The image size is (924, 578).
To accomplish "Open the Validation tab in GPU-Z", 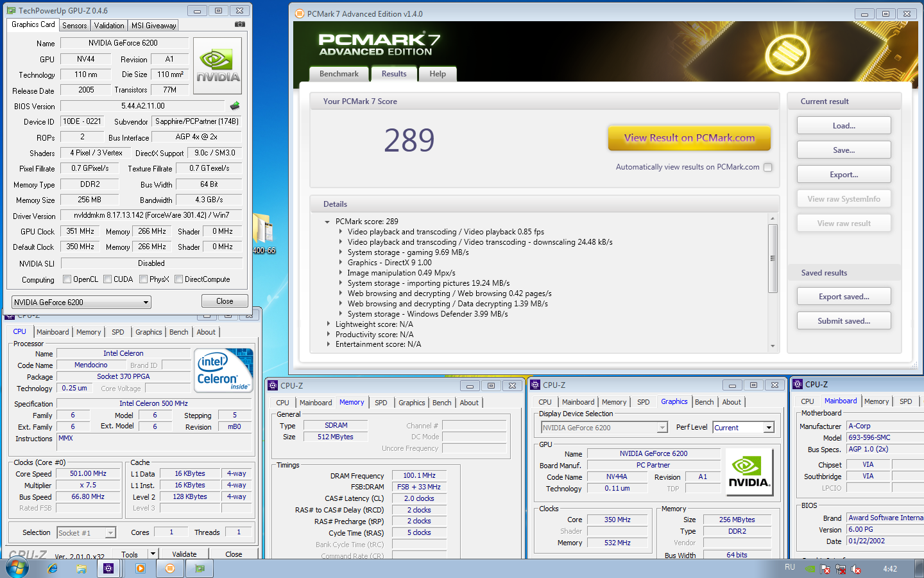I will click(x=109, y=26).
